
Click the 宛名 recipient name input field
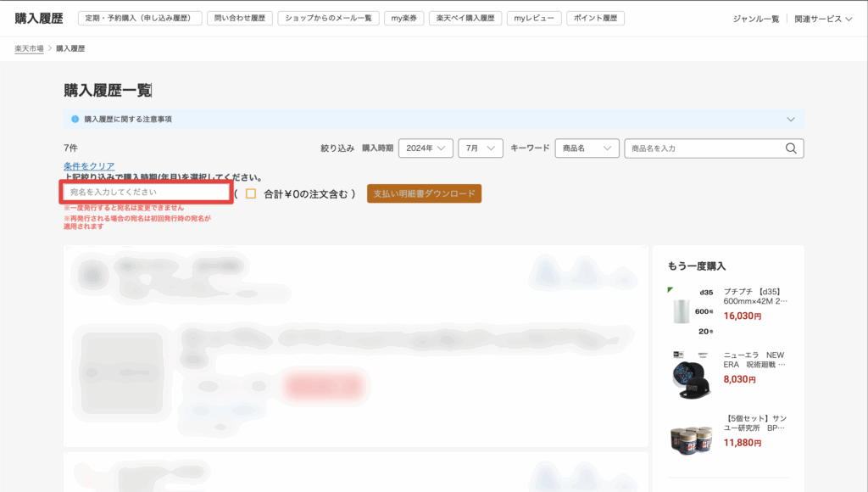(146, 193)
